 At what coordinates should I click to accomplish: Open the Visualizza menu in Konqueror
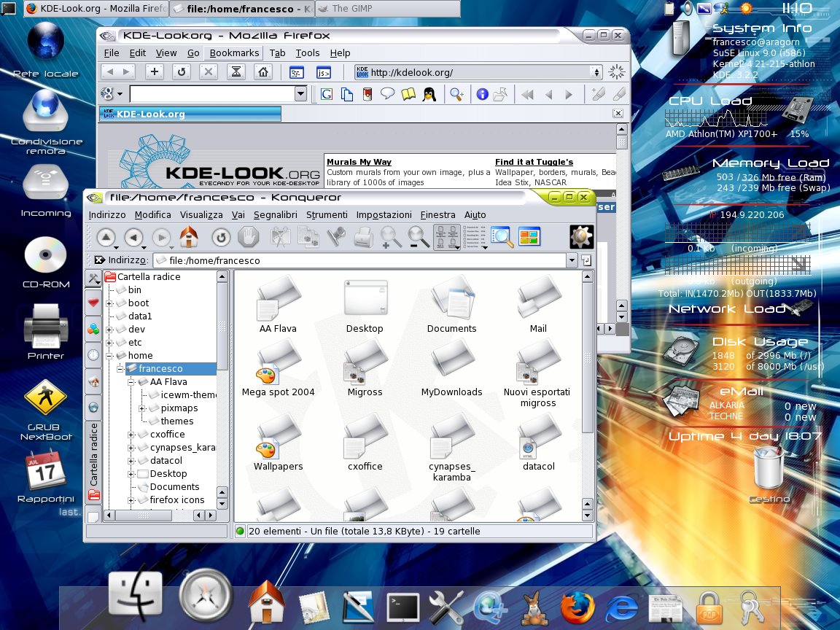click(x=201, y=215)
